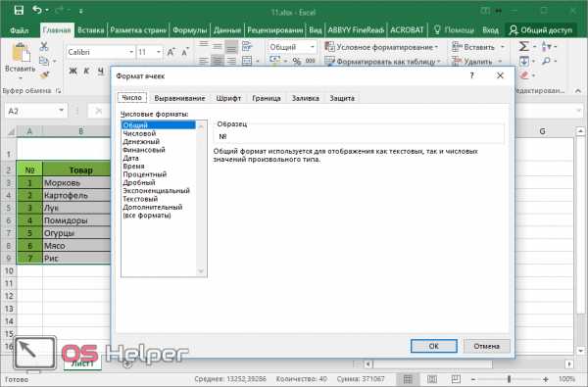
Task: Select Дата in format list
Action: click(x=159, y=159)
